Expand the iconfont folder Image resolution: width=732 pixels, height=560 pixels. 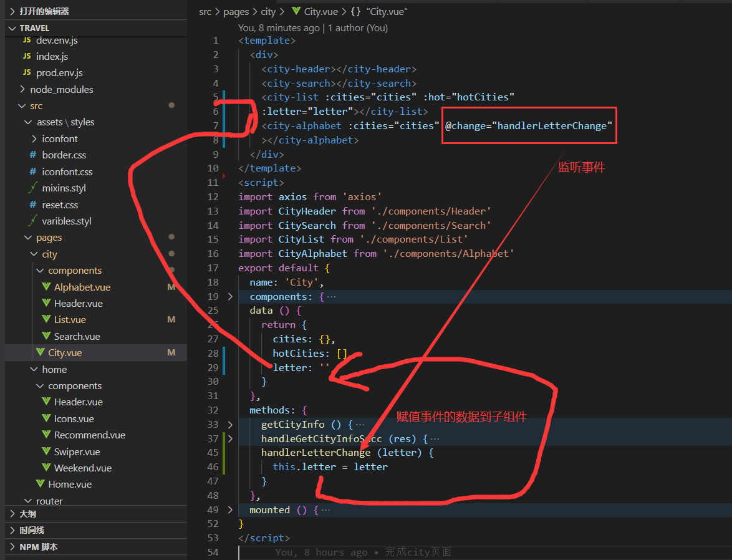click(x=34, y=138)
